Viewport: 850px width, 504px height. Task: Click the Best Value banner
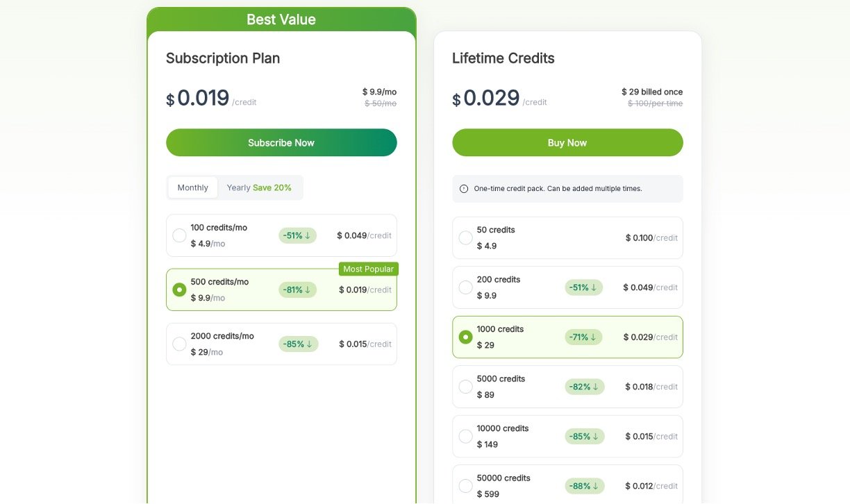pyautogui.click(x=281, y=19)
